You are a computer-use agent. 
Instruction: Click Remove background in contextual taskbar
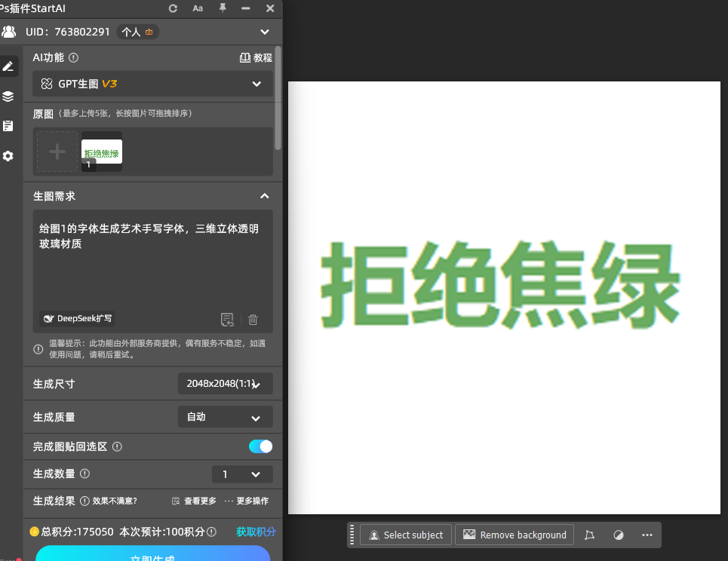pos(515,535)
